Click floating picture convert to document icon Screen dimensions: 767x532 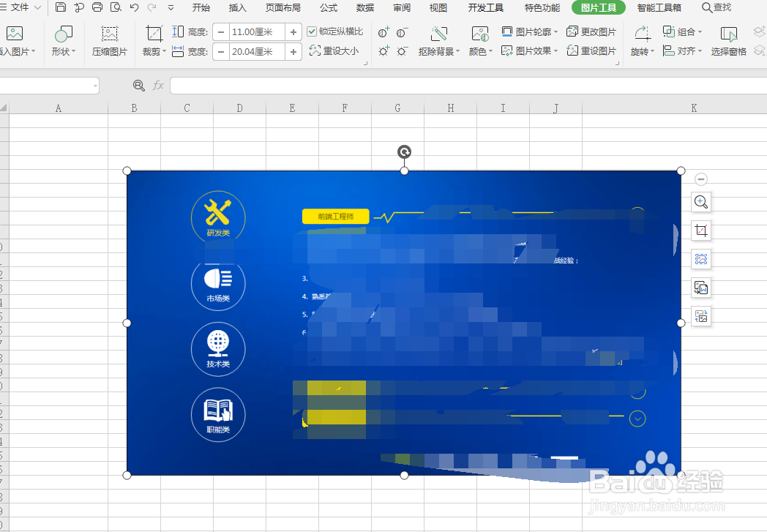click(x=701, y=288)
